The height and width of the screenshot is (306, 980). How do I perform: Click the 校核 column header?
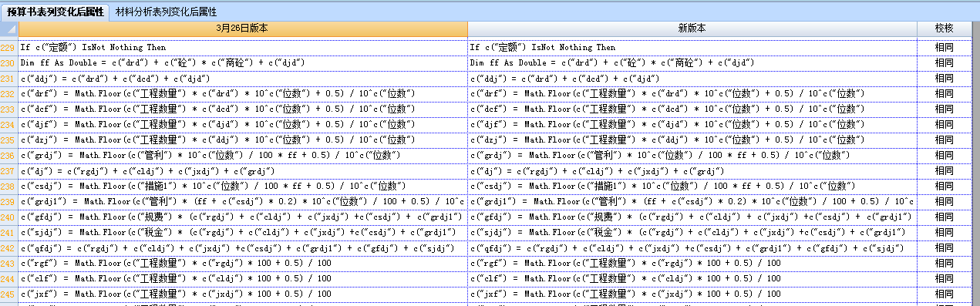click(x=944, y=28)
